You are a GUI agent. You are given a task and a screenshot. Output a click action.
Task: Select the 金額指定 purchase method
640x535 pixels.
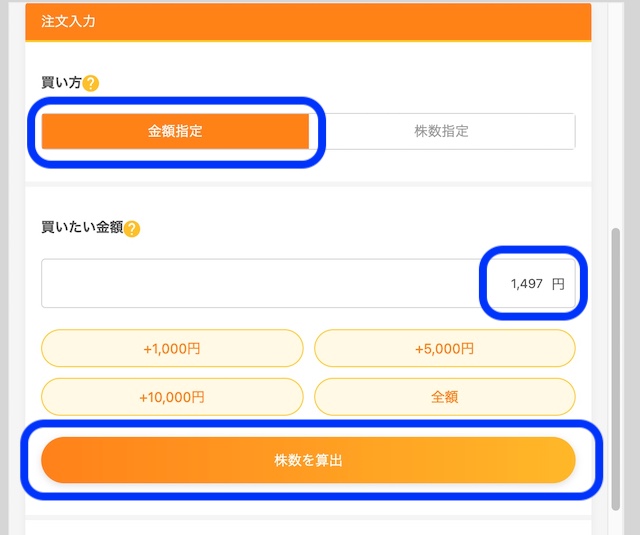click(175, 131)
